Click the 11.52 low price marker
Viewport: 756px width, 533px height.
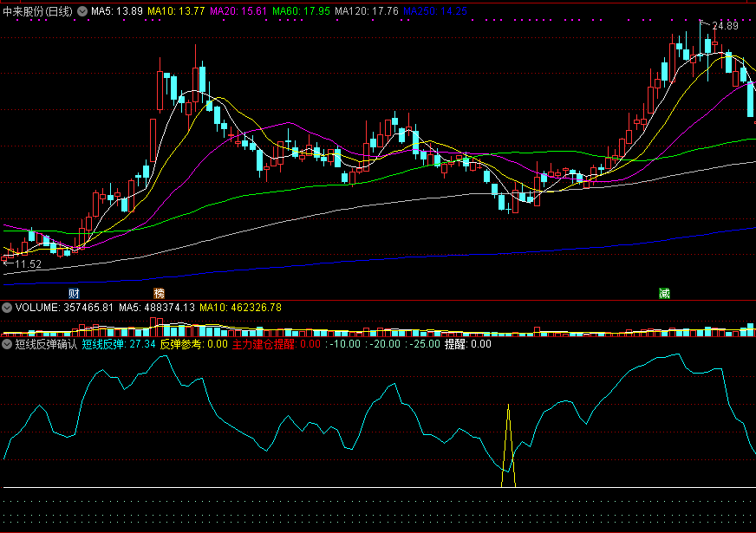(28, 264)
